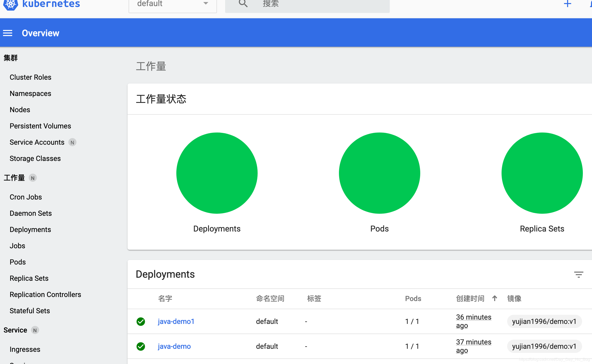The height and width of the screenshot is (364, 592).
Task: Open Stateful Sets from the sidebar
Action: pos(30,311)
